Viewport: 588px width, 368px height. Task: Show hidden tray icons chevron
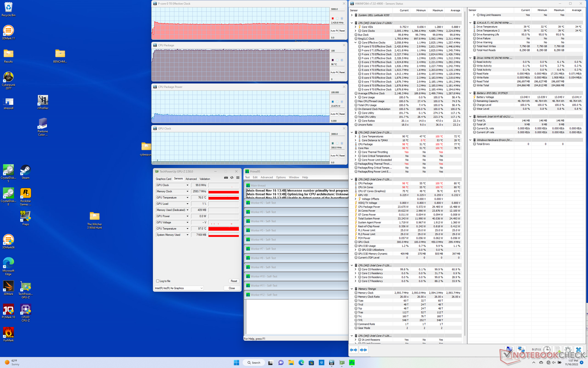(534, 362)
